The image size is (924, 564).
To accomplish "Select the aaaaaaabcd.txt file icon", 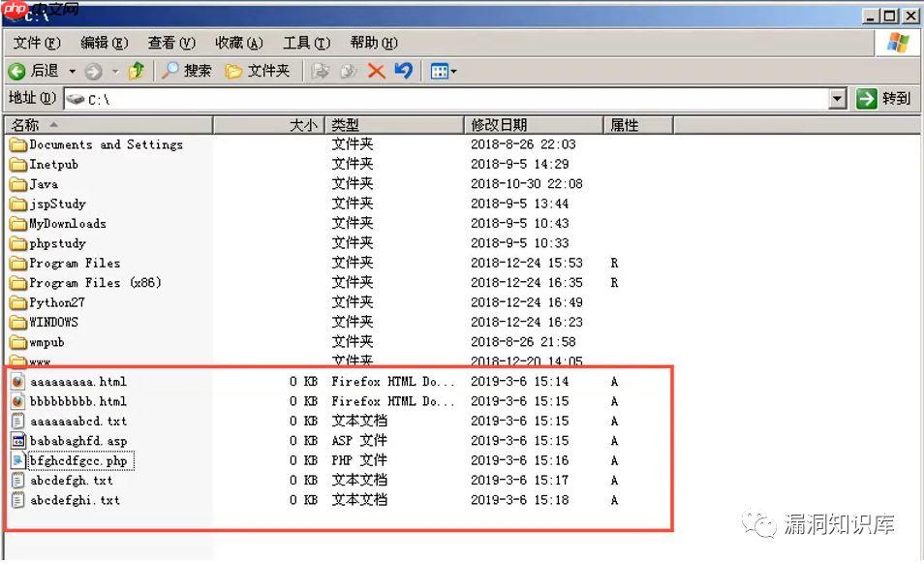I will coord(18,421).
